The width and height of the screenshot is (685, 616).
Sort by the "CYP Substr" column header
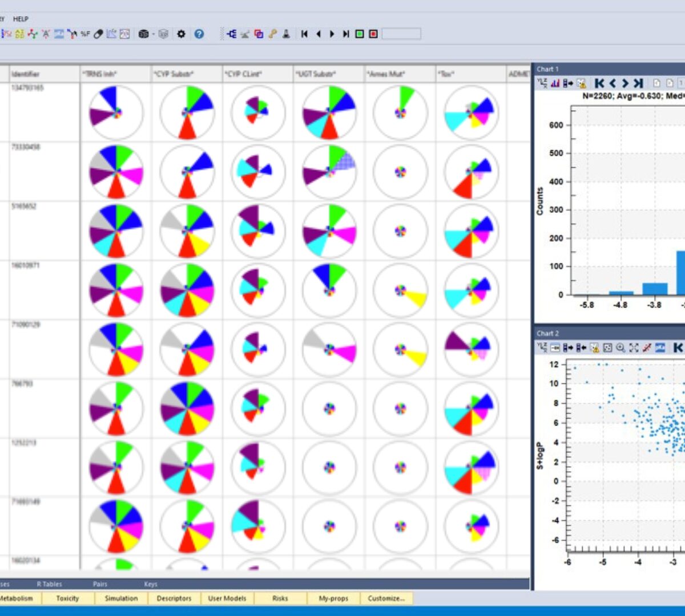tap(174, 74)
